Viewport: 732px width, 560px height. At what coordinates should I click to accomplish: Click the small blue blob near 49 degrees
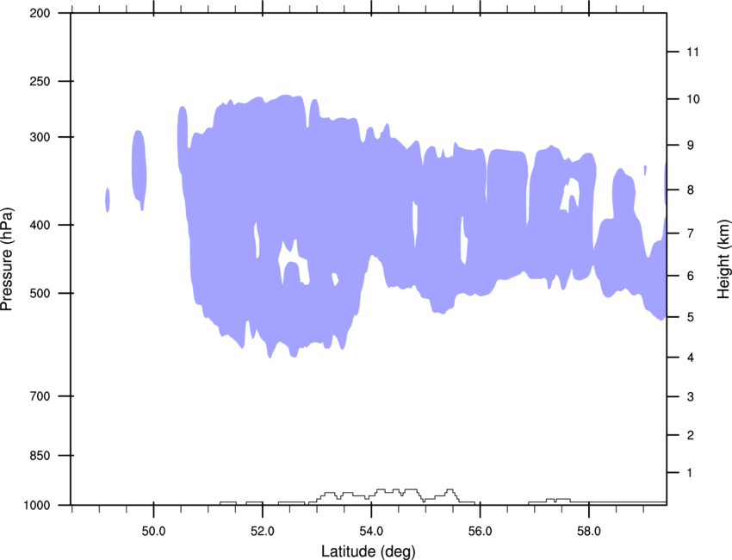pyautogui.click(x=108, y=200)
